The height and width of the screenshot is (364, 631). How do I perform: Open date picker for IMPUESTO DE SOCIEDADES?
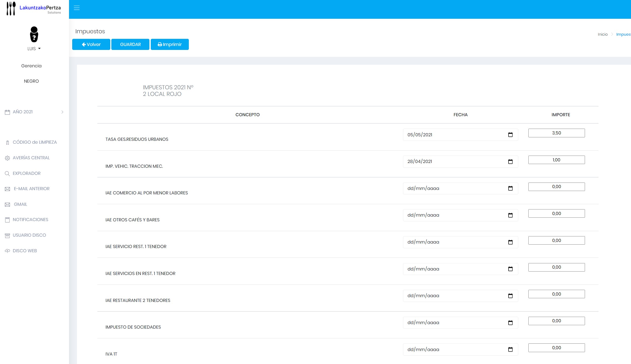pos(510,323)
